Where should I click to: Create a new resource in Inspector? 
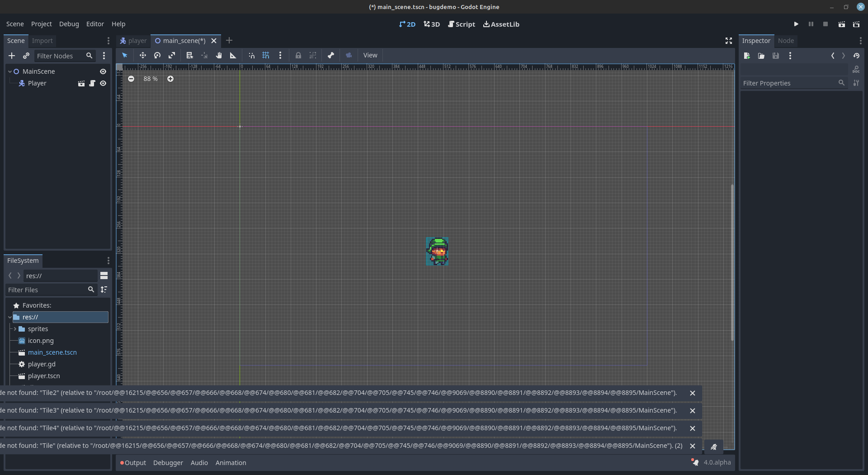(747, 56)
